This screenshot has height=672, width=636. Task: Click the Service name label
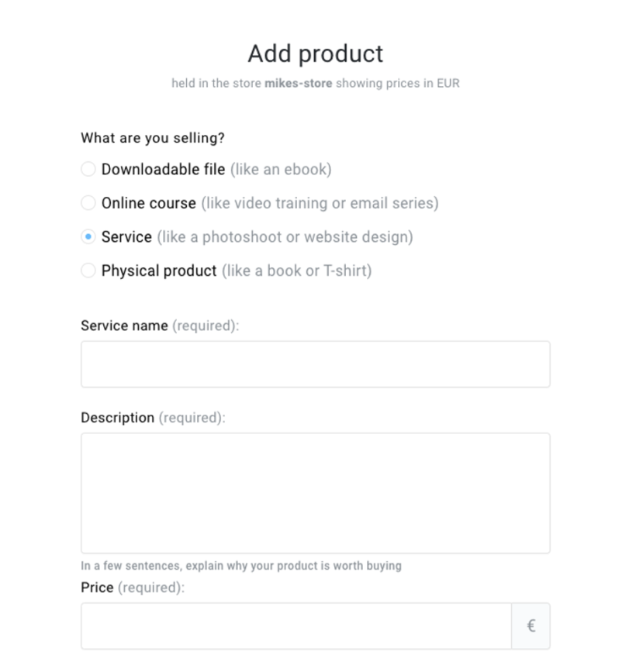pyautogui.click(x=124, y=326)
